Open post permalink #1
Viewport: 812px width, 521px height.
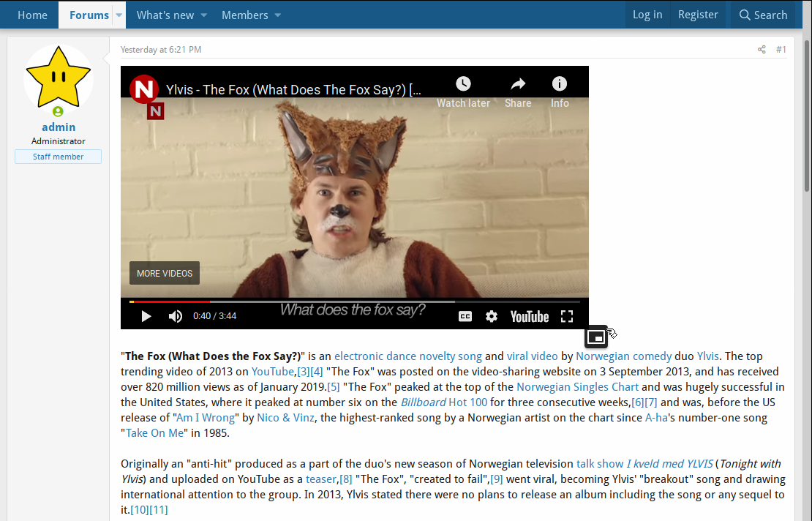pyautogui.click(x=781, y=50)
